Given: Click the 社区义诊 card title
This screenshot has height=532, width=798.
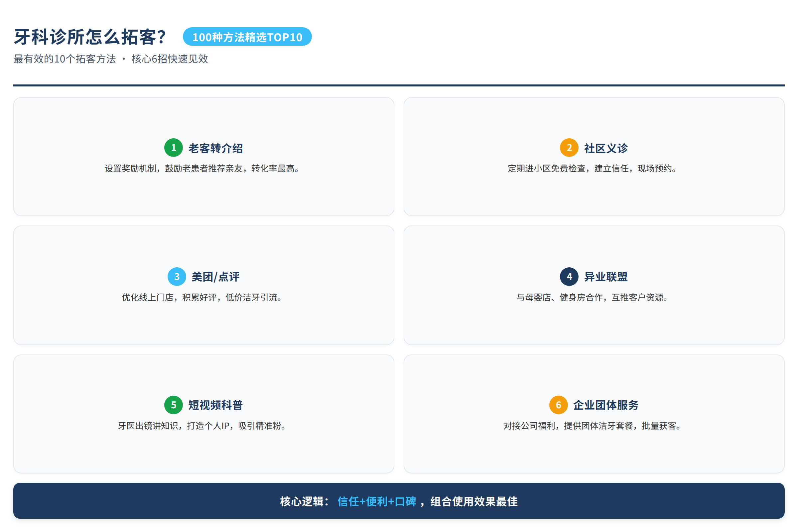Looking at the screenshot, I should (605, 148).
